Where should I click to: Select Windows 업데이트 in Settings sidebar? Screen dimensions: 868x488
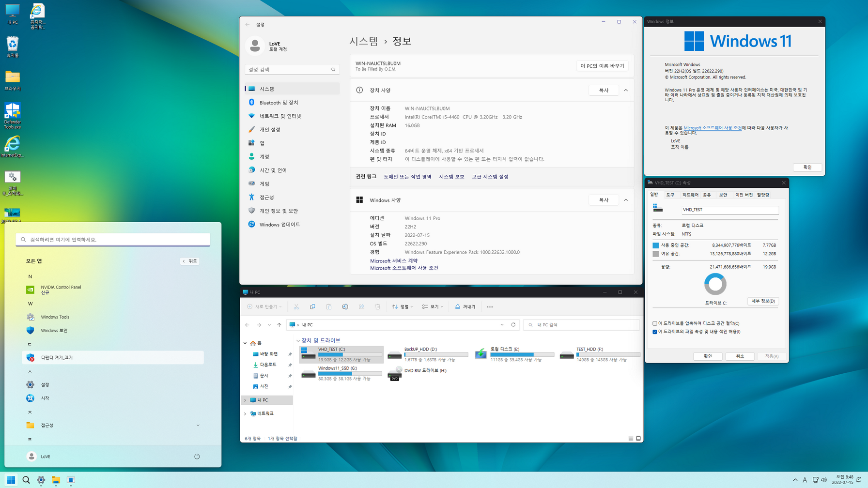pyautogui.click(x=292, y=225)
